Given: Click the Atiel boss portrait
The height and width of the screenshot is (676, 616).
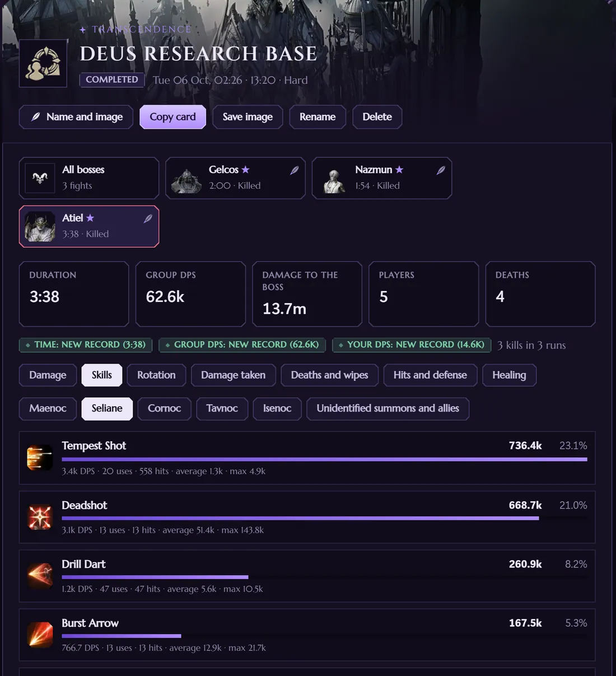Looking at the screenshot, I should click(40, 226).
